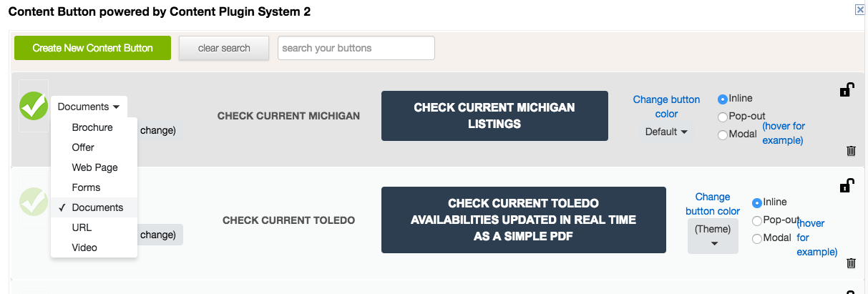Select Pop-out radio for Michigan row
The image size is (868, 294).
tap(723, 117)
